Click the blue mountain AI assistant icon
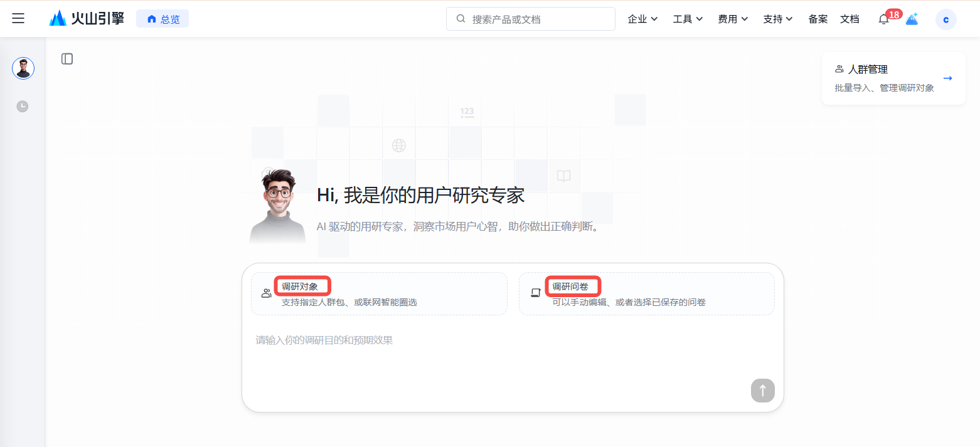 pos(912,19)
